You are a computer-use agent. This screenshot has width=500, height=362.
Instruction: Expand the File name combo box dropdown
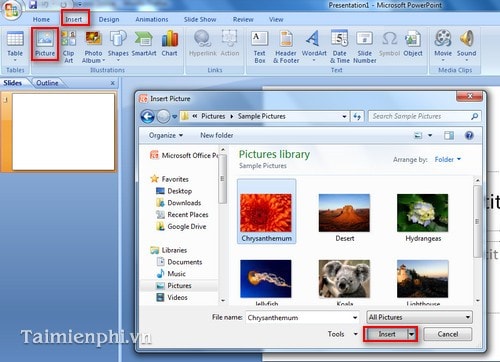point(355,317)
